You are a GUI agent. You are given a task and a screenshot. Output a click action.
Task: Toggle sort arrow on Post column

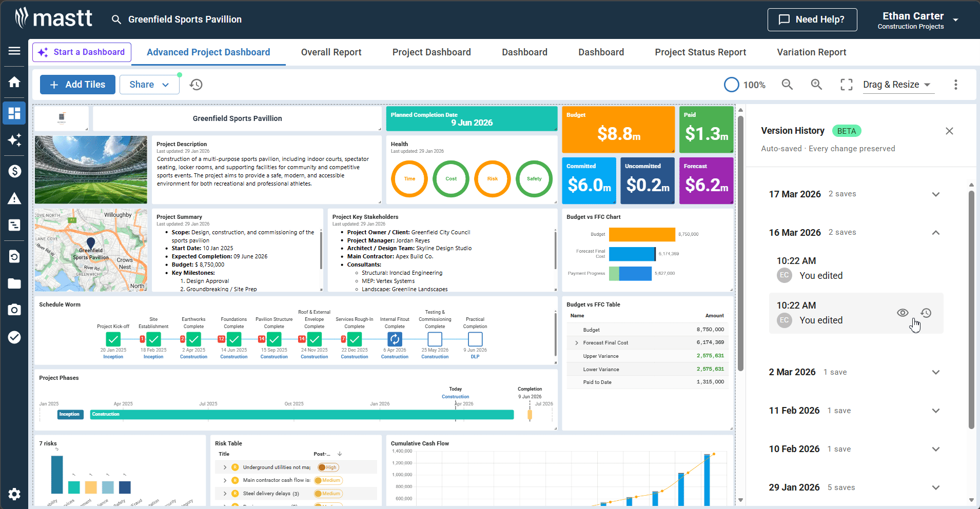point(340,454)
